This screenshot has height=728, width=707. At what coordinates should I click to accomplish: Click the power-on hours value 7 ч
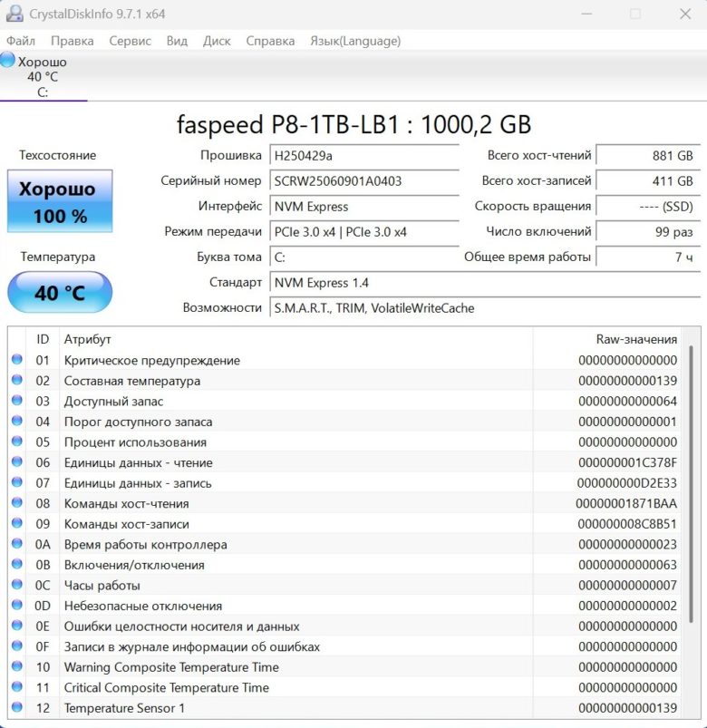648,257
